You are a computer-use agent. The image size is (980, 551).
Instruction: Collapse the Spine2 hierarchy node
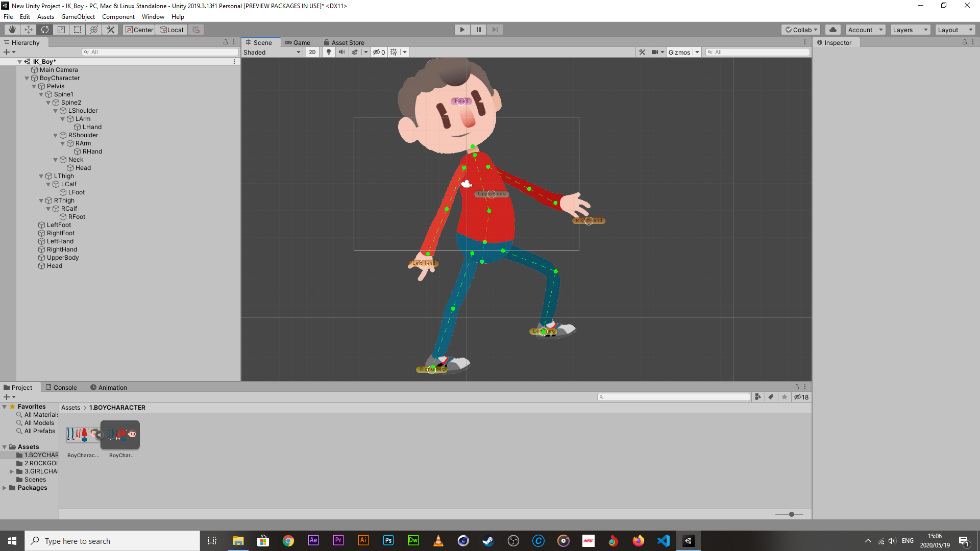click(x=48, y=103)
